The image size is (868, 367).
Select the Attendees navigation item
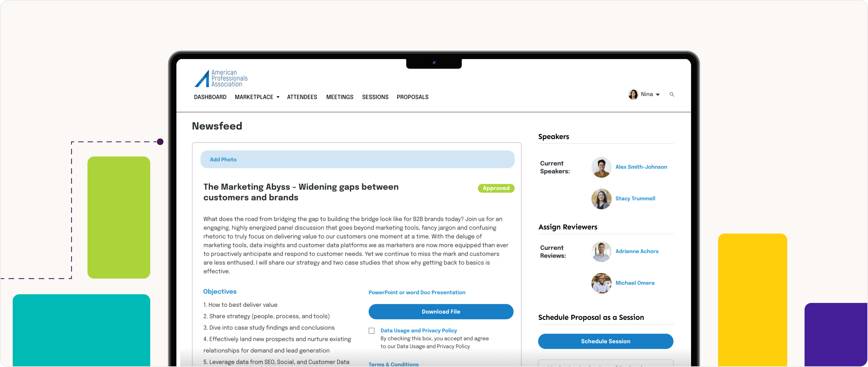coord(302,97)
